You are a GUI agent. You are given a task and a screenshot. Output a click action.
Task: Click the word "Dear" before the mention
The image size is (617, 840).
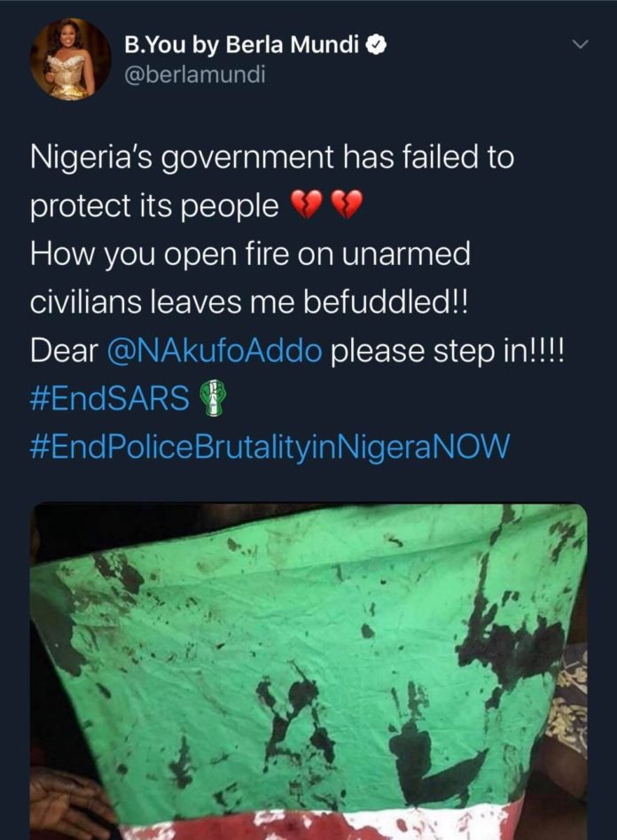tap(64, 352)
